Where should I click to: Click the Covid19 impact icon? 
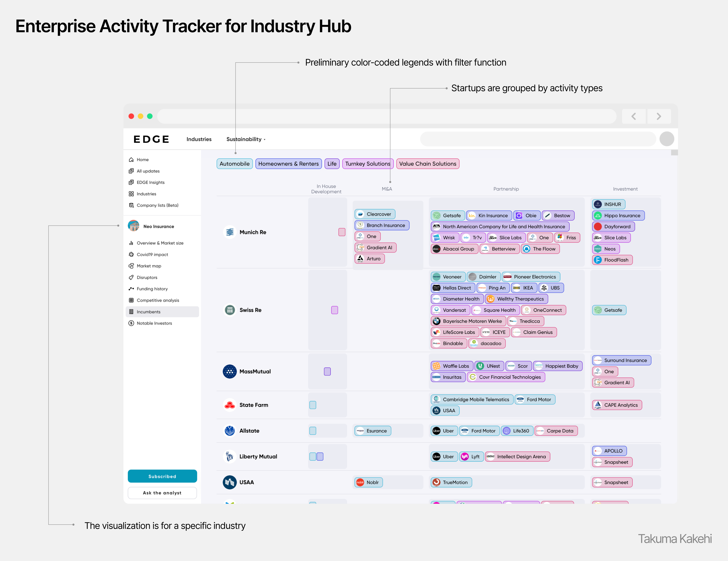(131, 255)
